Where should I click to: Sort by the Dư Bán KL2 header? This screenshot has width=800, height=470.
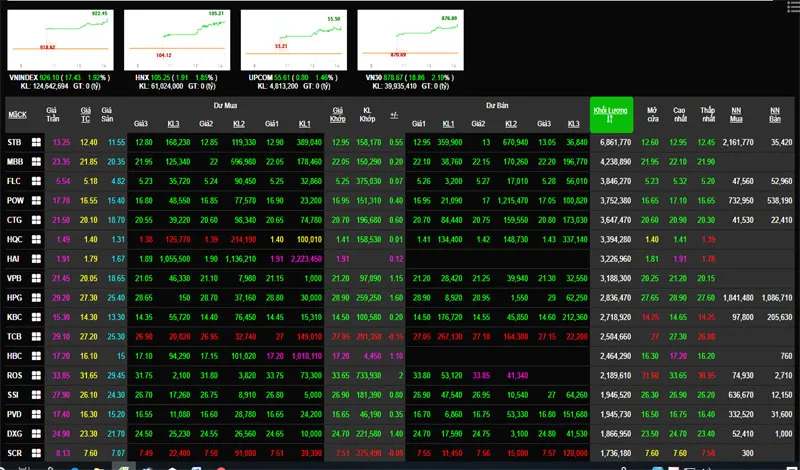(x=511, y=124)
